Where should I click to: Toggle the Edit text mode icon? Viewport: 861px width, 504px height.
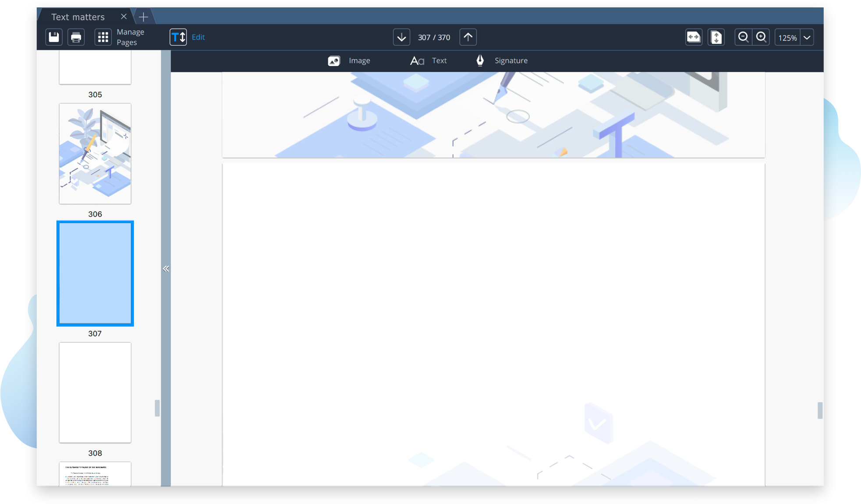[178, 37]
